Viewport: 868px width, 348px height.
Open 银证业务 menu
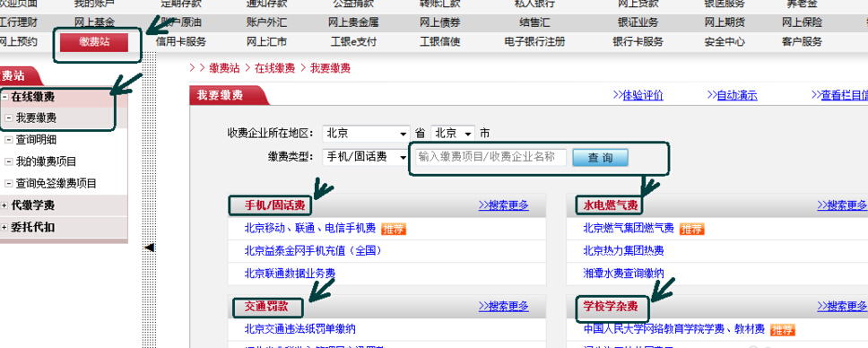(638, 22)
